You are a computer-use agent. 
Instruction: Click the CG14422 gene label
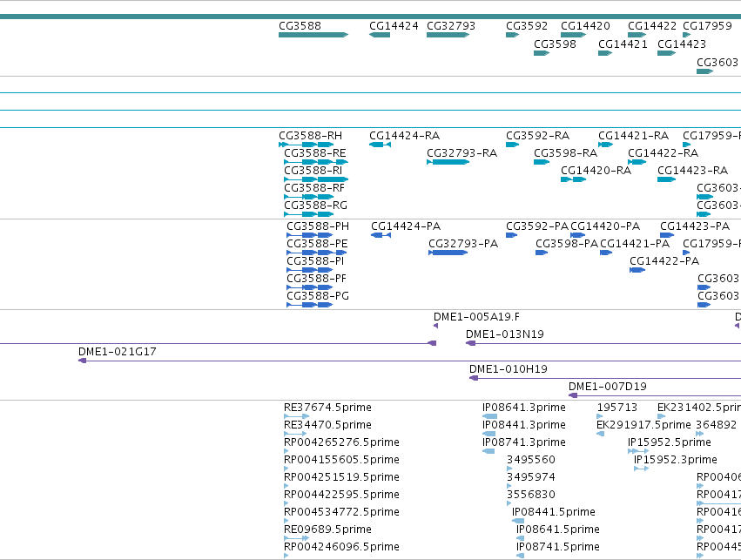652,25
